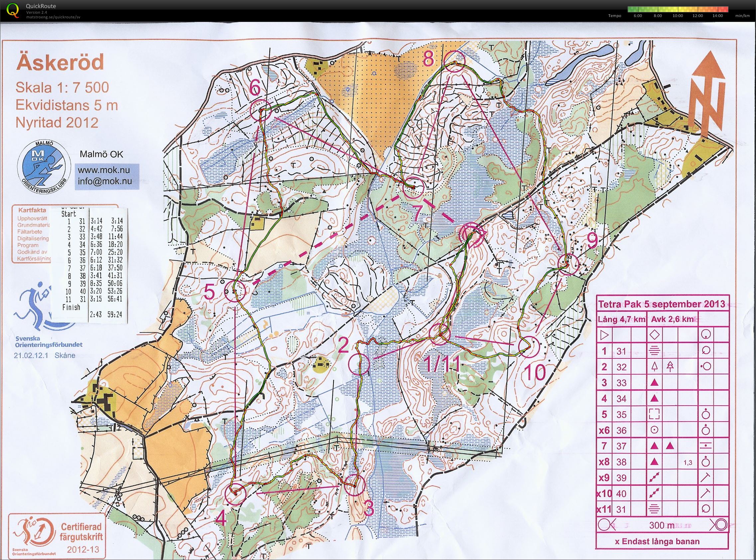756x560 pixels.
Task: Click the 300 m finish distance row
Action: point(663,525)
